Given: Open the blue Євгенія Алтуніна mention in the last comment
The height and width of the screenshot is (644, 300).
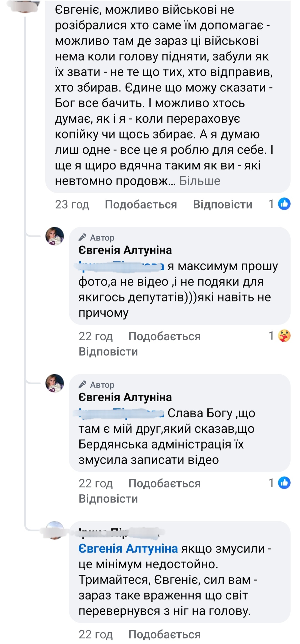Looking at the screenshot, I should coord(128,549).
